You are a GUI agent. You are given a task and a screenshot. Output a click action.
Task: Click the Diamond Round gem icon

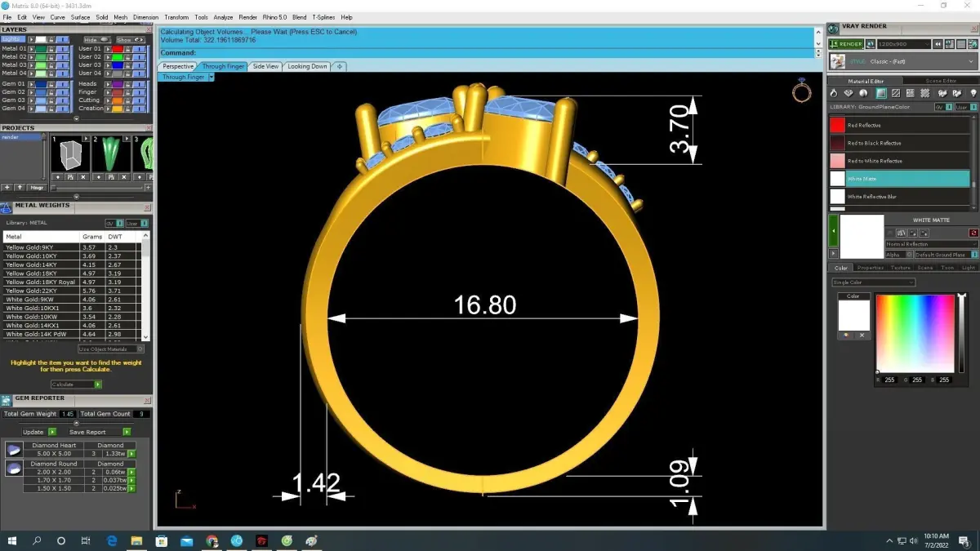(x=14, y=469)
